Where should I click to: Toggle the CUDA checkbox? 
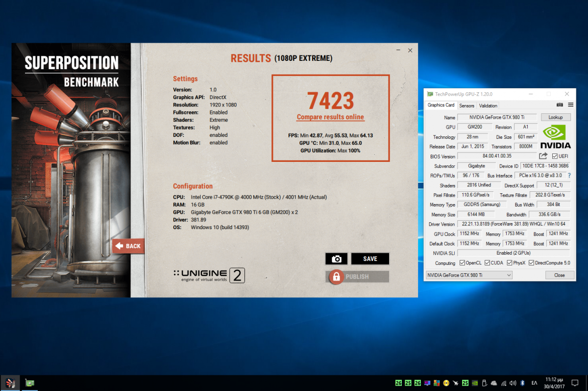(x=487, y=263)
